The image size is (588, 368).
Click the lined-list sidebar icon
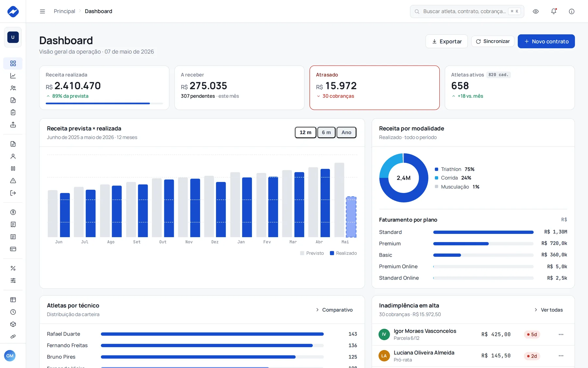pos(13,237)
